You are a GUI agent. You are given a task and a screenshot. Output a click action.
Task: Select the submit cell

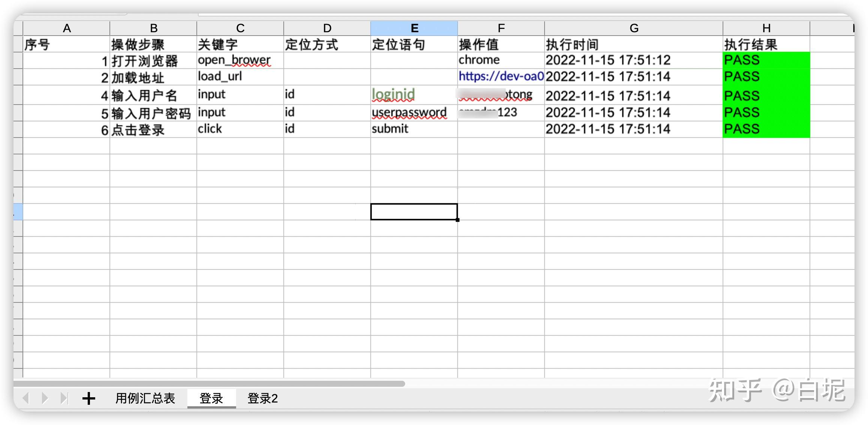pos(414,129)
